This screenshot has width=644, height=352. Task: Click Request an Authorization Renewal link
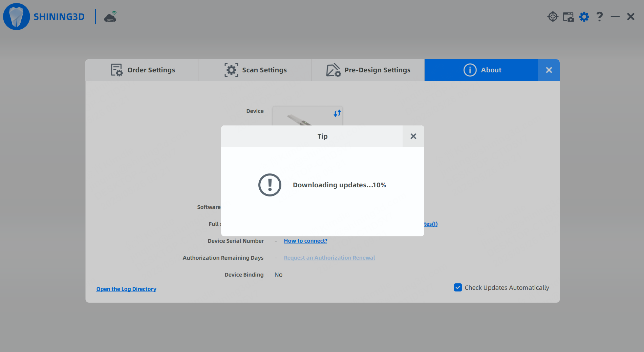329,258
